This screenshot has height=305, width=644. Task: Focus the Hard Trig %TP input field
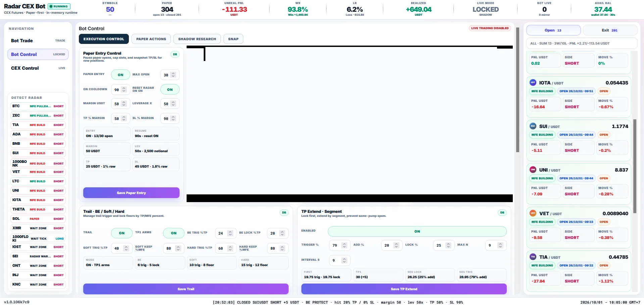tap(226, 248)
